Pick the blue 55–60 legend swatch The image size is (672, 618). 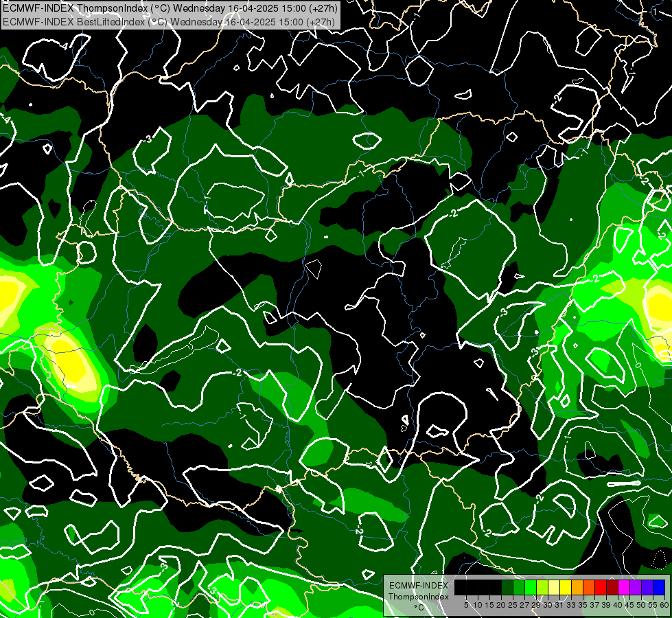pos(659,587)
